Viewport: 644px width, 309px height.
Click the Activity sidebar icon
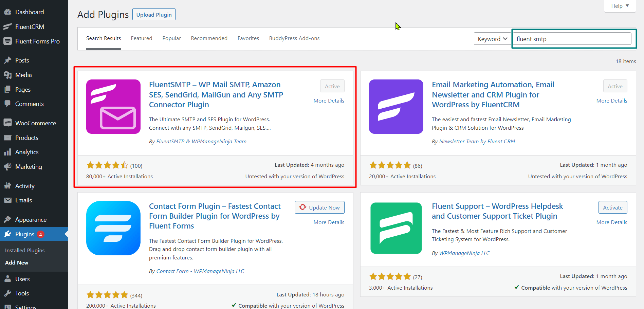[x=7, y=186]
